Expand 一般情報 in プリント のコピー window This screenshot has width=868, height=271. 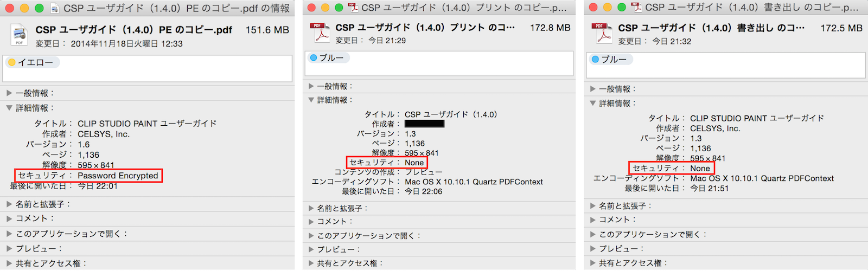click(x=311, y=86)
